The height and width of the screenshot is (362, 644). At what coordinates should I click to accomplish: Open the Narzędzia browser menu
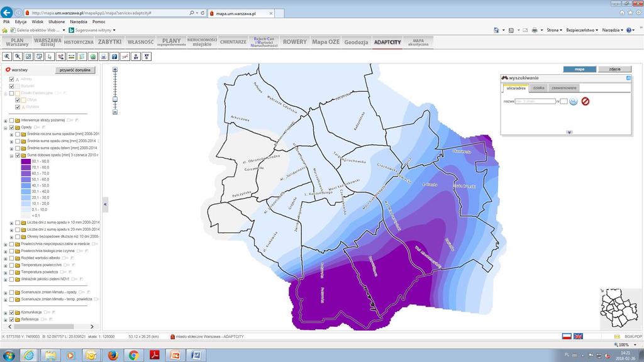click(79, 22)
